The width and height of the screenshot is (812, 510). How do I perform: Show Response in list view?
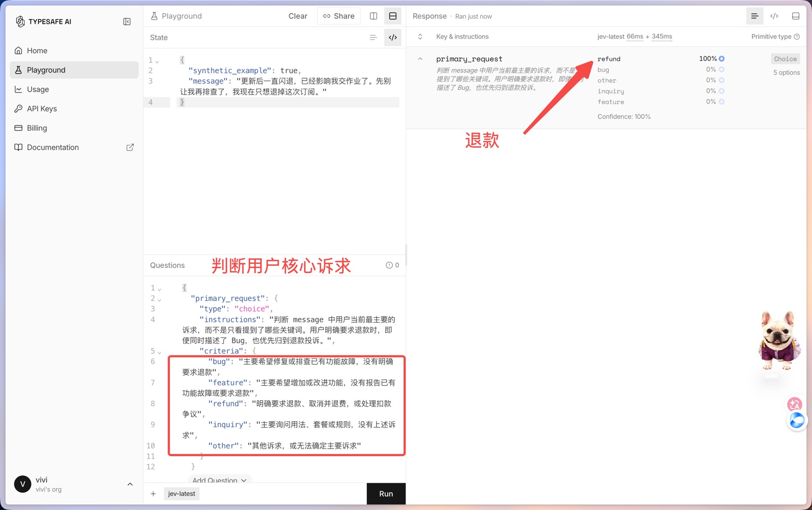pyautogui.click(x=755, y=16)
